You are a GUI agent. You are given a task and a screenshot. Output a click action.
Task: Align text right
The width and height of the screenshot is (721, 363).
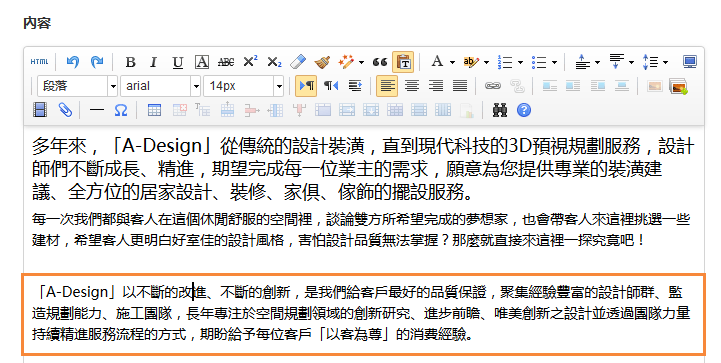tap(435, 86)
